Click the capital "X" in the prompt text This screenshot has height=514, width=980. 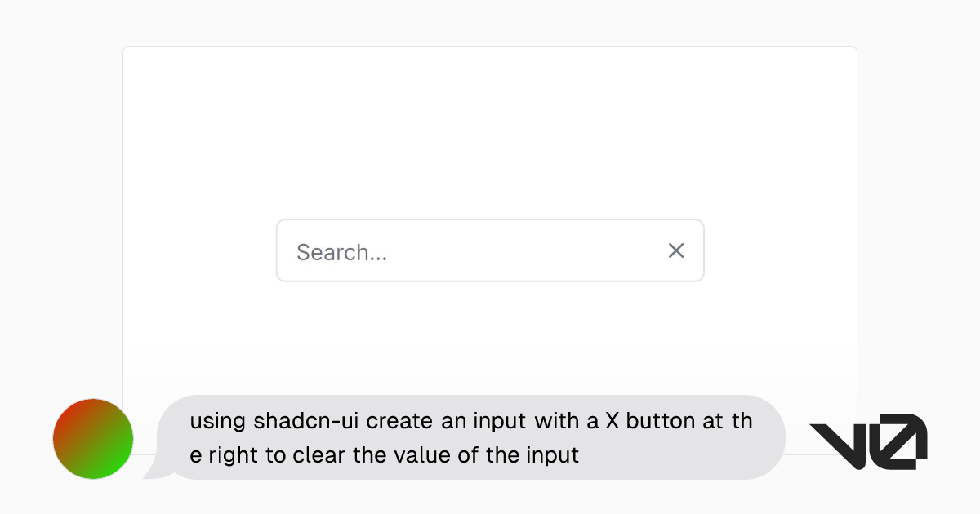tap(612, 422)
